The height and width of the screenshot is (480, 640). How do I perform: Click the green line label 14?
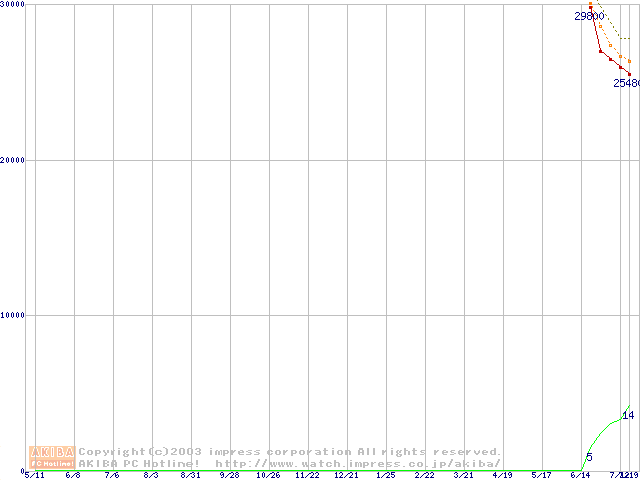coord(628,415)
